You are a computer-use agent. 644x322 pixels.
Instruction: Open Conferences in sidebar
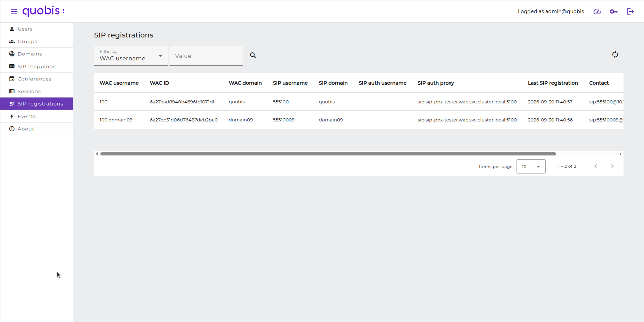[x=36, y=79]
